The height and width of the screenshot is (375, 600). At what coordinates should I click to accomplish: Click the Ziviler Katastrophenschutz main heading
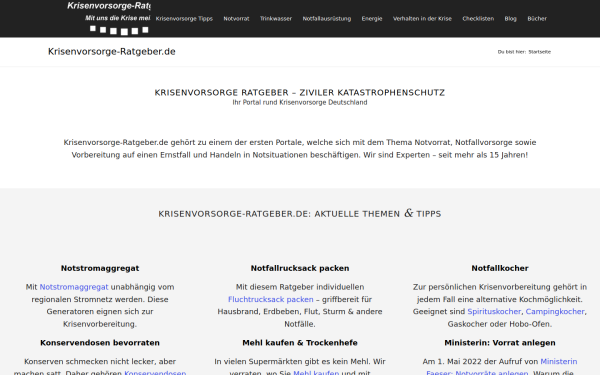click(x=300, y=93)
